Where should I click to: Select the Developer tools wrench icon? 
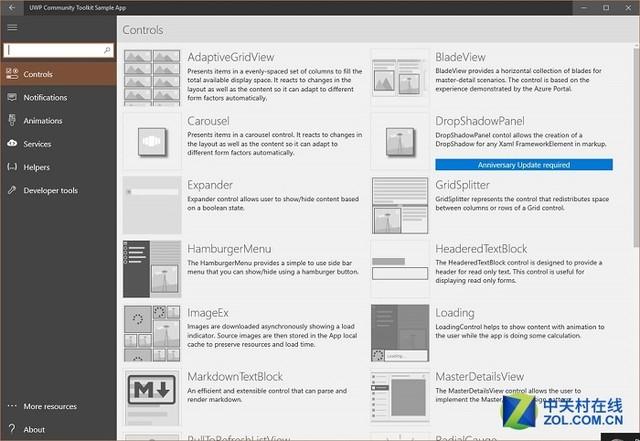(12, 190)
